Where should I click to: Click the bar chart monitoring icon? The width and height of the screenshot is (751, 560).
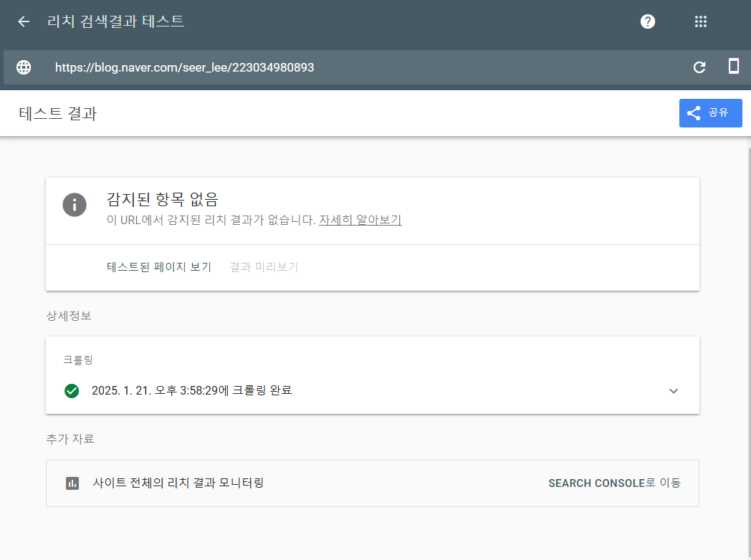(72, 483)
